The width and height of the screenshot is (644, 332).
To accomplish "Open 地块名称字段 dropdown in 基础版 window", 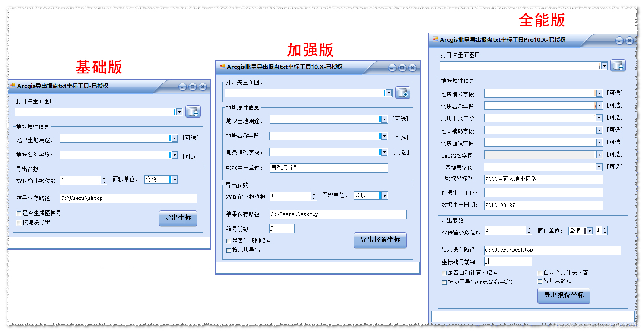I will coord(174,155).
